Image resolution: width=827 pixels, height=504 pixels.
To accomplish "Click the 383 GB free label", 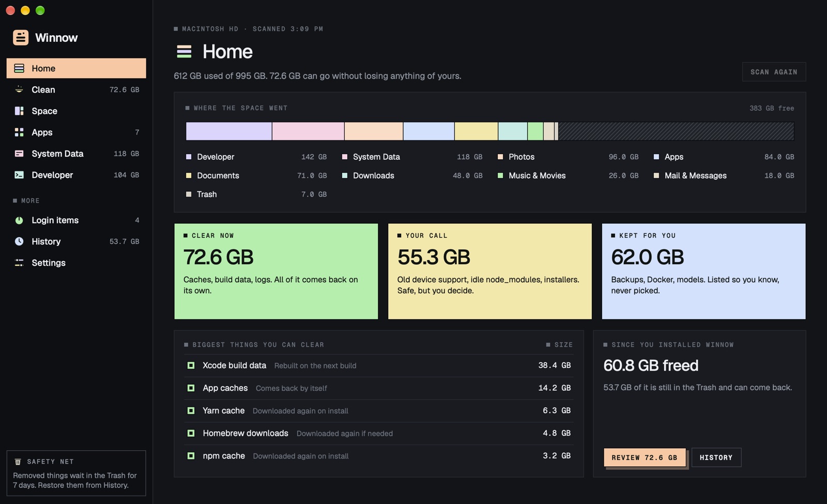I will tap(772, 108).
